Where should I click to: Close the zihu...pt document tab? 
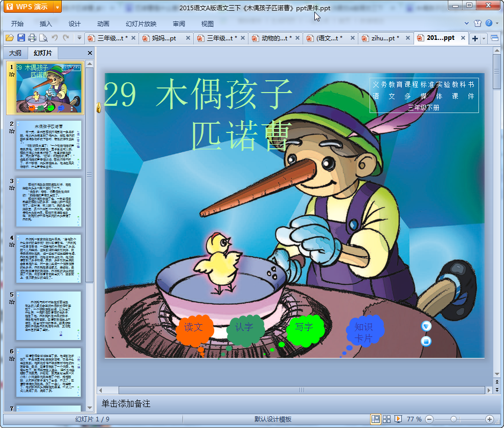click(x=407, y=38)
